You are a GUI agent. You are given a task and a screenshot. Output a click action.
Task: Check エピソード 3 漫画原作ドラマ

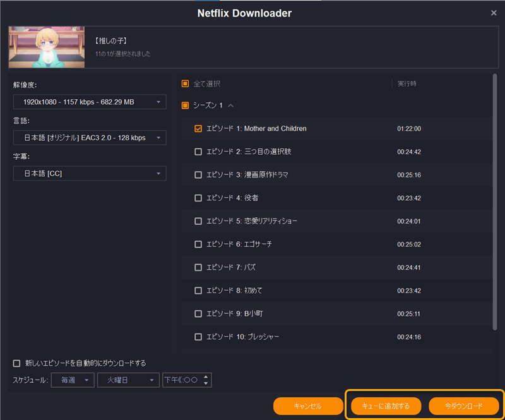pyautogui.click(x=198, y=175)
